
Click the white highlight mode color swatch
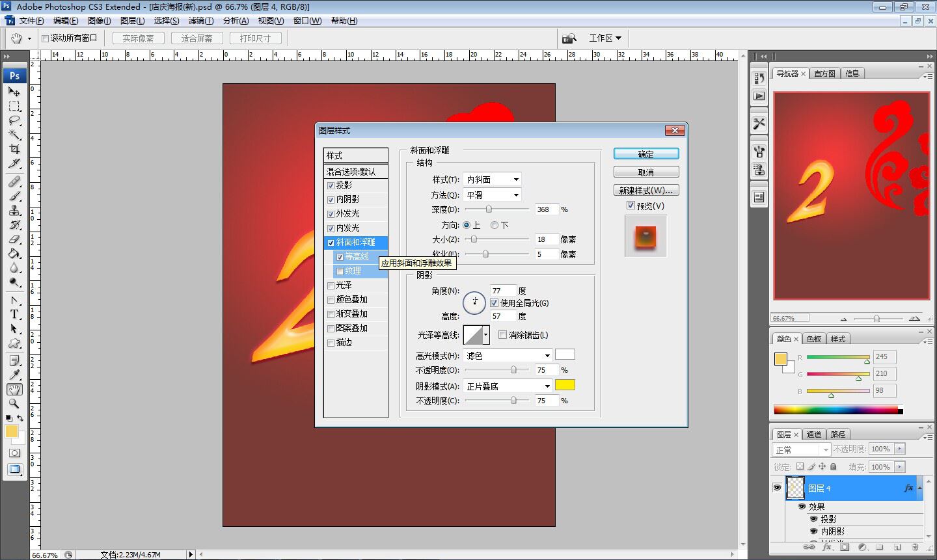click(x=565, y=354)
